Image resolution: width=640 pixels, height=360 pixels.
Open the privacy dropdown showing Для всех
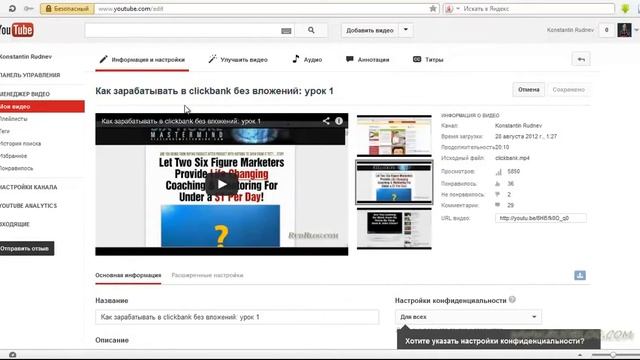pyautogui.click(x=468, y=317)
